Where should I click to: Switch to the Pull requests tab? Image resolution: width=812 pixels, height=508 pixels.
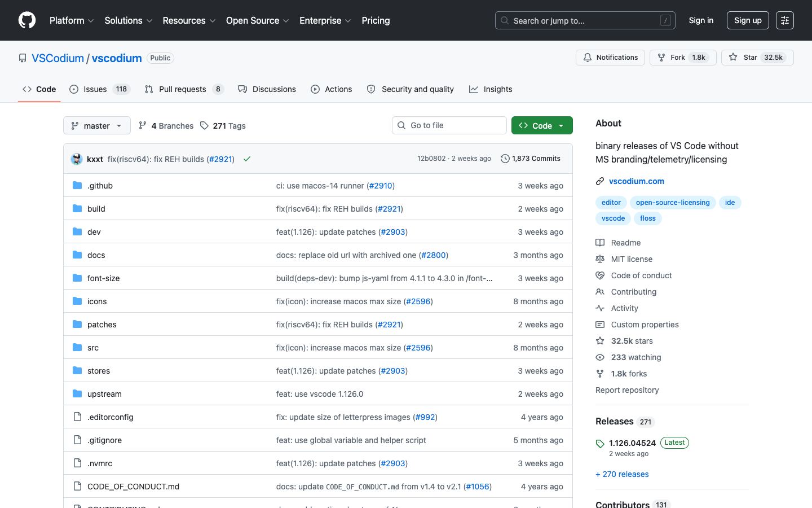[184, 89]
